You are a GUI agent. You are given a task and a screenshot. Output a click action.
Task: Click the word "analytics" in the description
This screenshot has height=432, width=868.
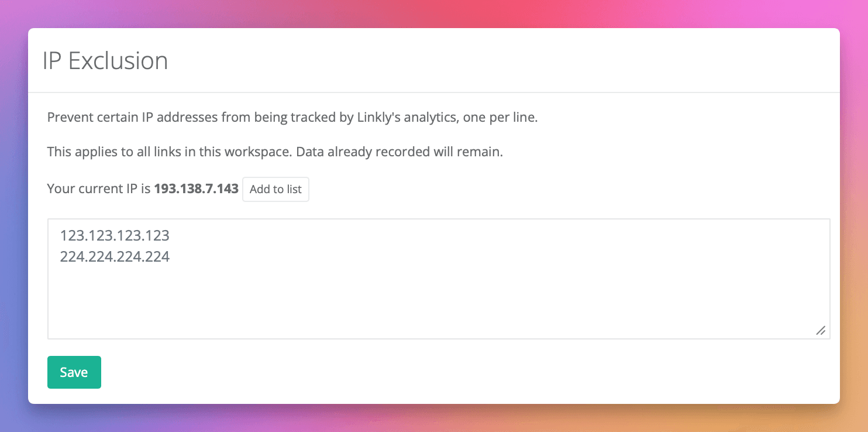pyautogui.click(x=429, y=118)
